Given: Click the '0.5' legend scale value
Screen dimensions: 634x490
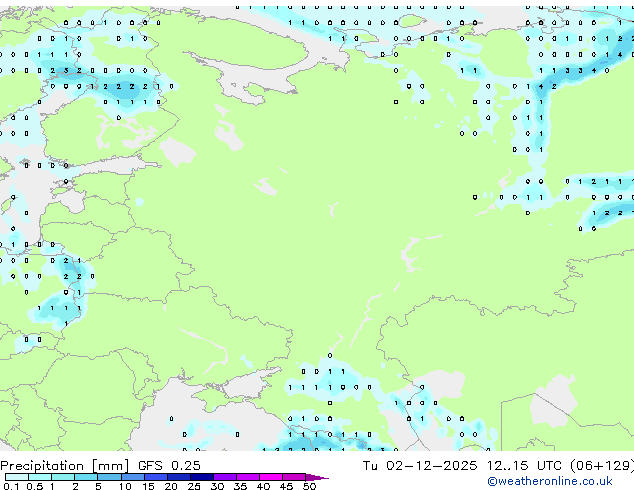Looking at the screenshot, I should [35, 486].
